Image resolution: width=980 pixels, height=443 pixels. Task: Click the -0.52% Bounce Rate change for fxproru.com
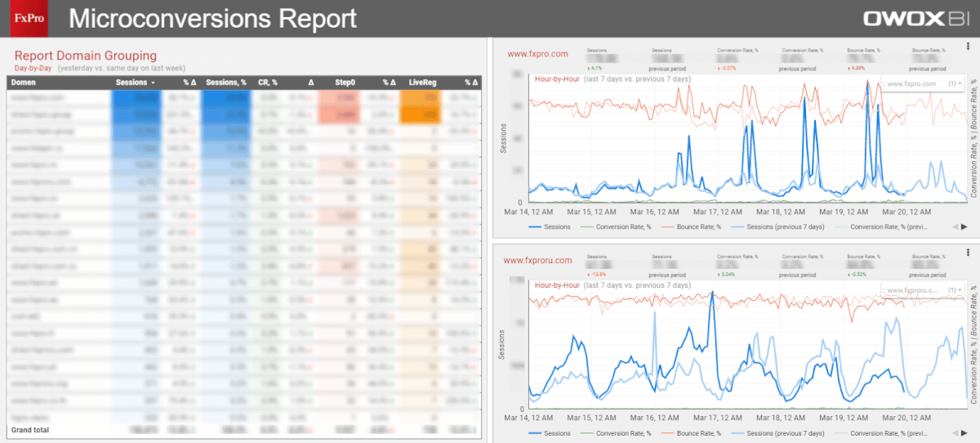(x=857, y=275)
